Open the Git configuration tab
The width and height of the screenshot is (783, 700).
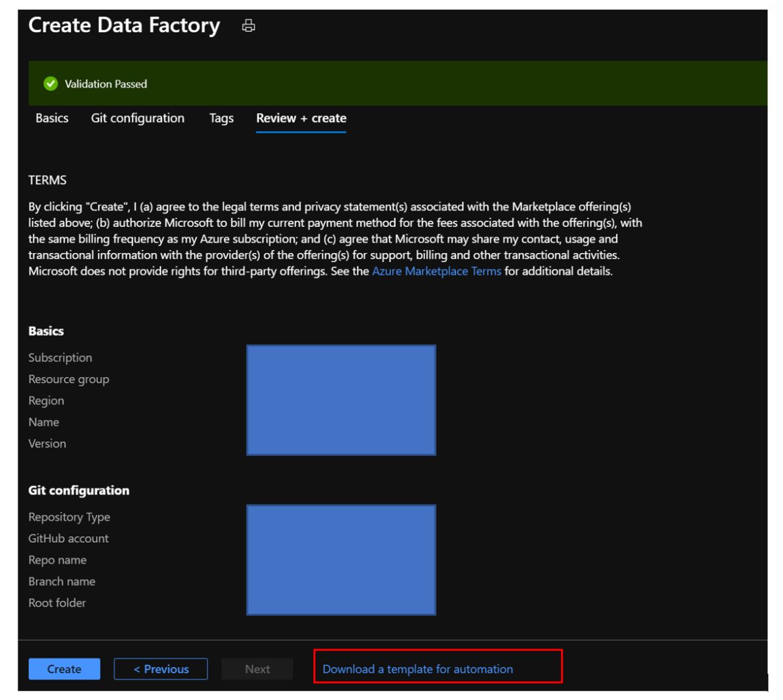tap(138, 118)
